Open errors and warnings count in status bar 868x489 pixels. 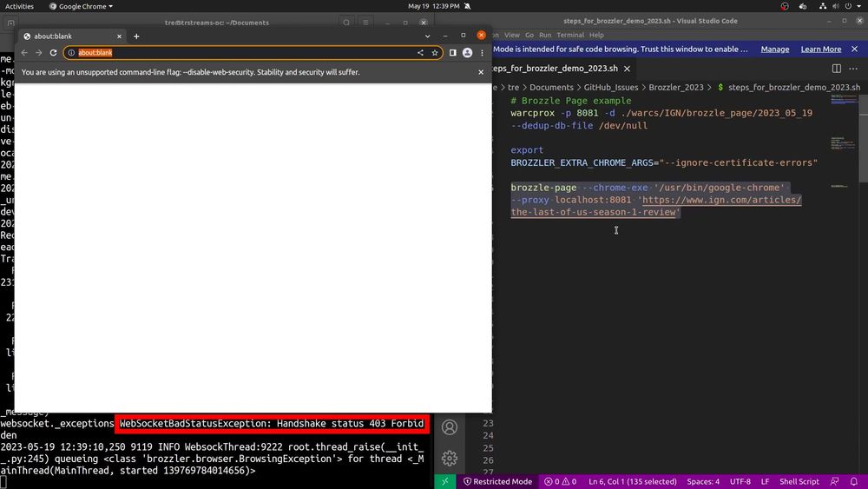pyautogui.click(x=560, y=482)
